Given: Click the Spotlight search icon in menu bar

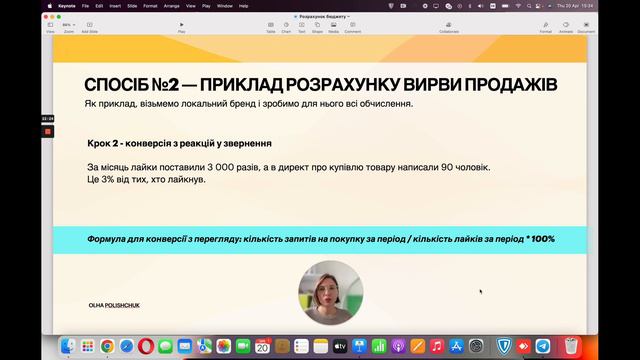Looking at the screenshot, I should point(529,6).
